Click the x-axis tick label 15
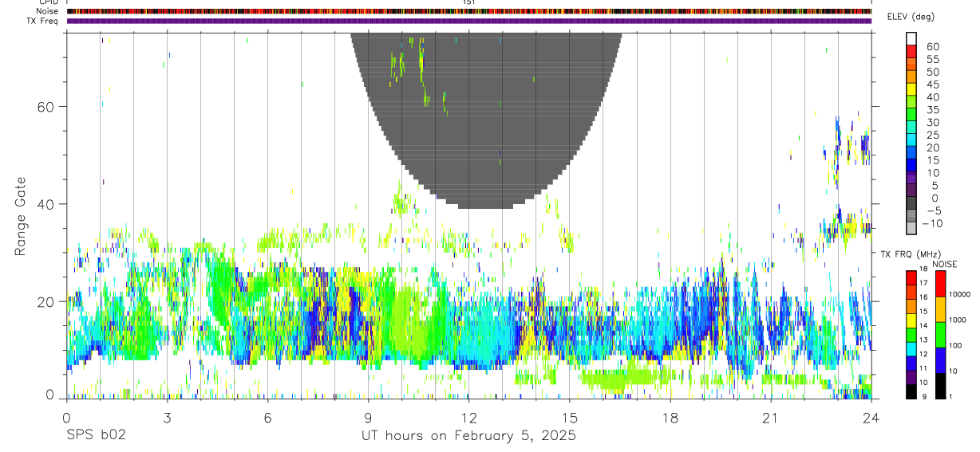The height and width of the screenshot is (452, 980). point(569,417)
